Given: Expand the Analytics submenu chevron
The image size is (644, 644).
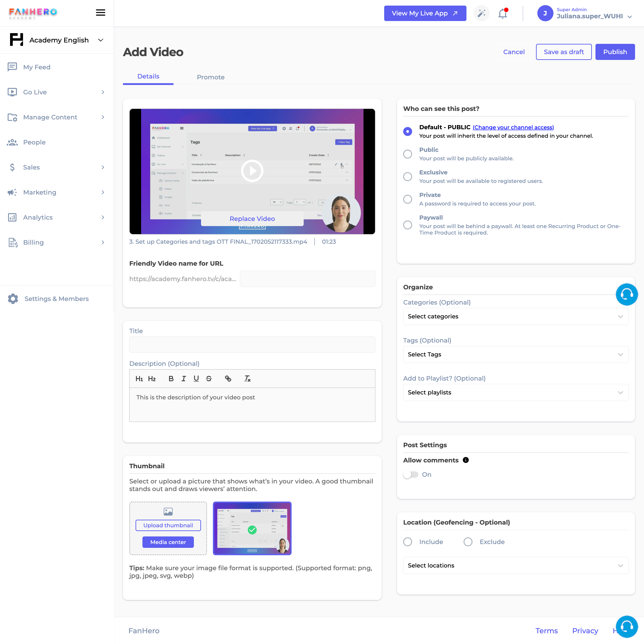Looking at the screenshot, I should pos(103,217).
